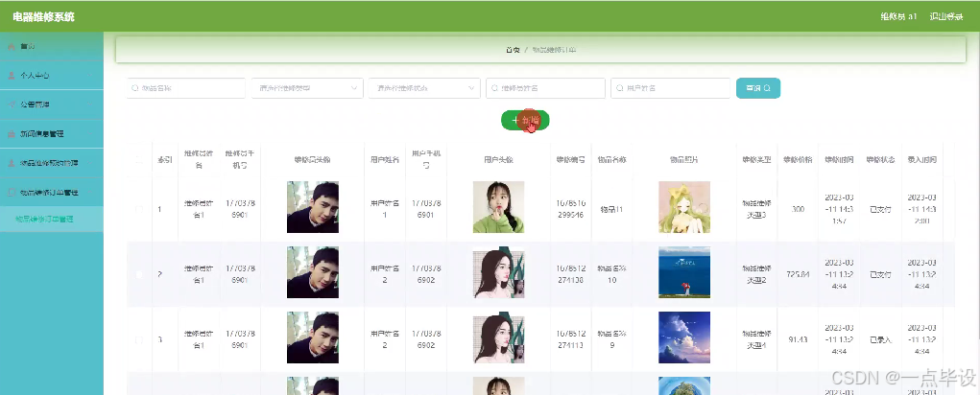This screenshot has height=395, width=980.
Task: Open repairman avatar photo in row 1
Action: (313, 207)
